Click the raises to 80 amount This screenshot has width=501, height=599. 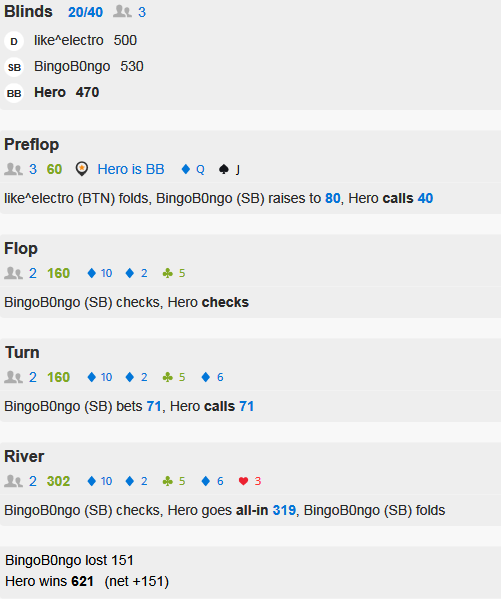pos(333,198)
